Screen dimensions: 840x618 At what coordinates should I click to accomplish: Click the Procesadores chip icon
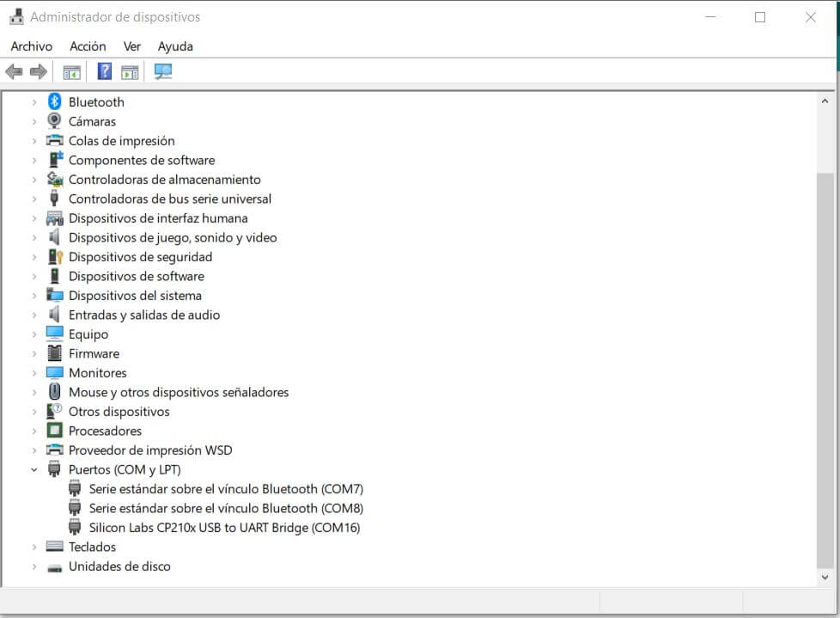[x=55, y=431]
